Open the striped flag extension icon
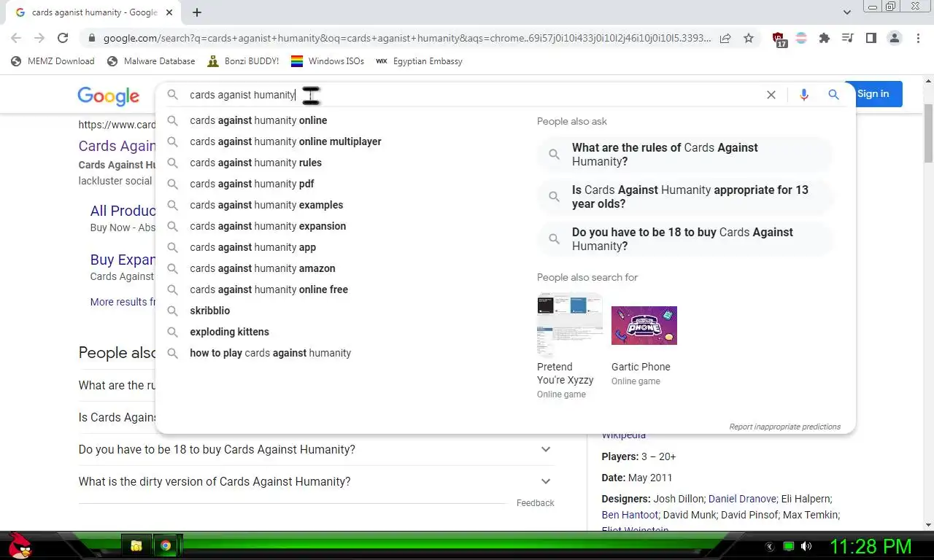The height and width of the screenshot is (560, 934). click(x=801, y=38)
